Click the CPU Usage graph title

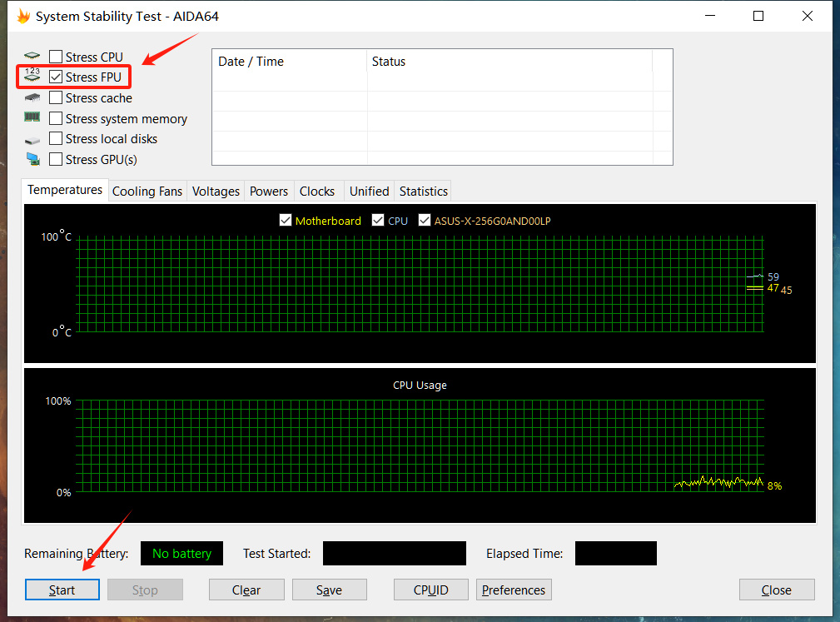420,386
